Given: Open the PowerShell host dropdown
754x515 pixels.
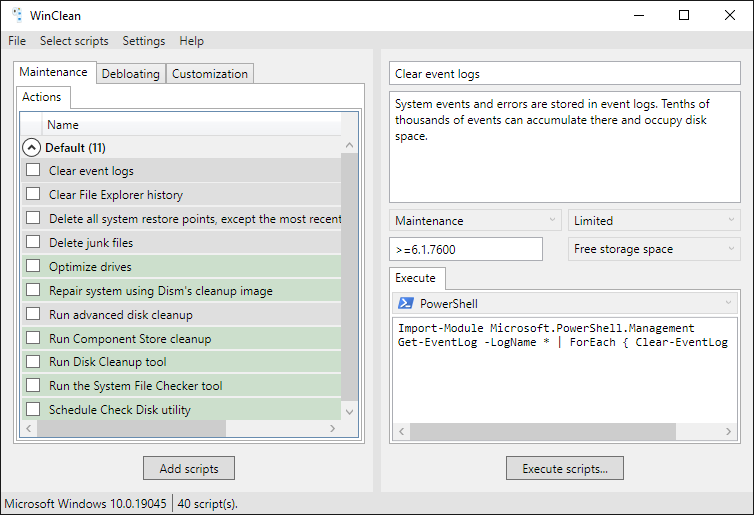Looking at the screenshot, I should (x=565, y=303).
